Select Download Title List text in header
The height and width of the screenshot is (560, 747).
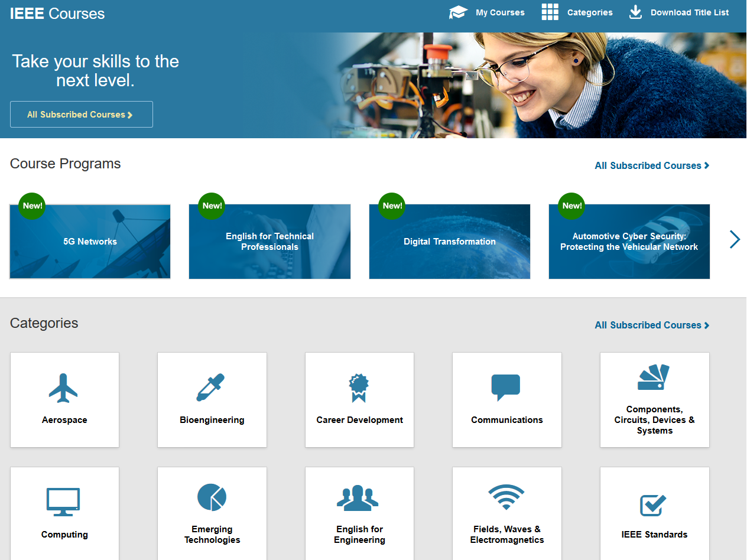(690, 12)
